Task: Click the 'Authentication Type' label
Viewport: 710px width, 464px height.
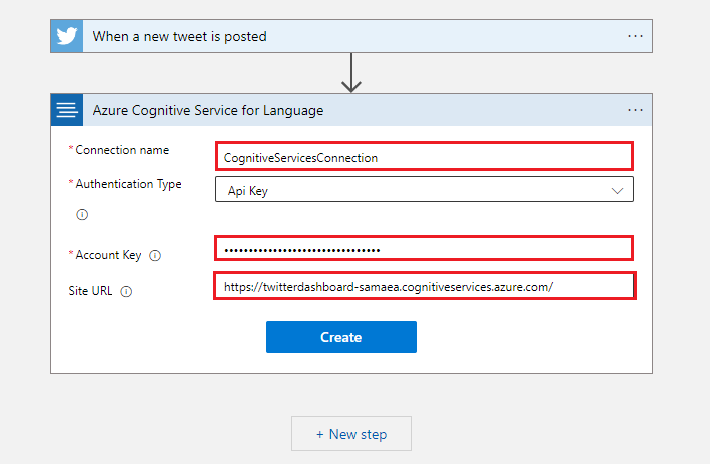Action: (128, 184)
